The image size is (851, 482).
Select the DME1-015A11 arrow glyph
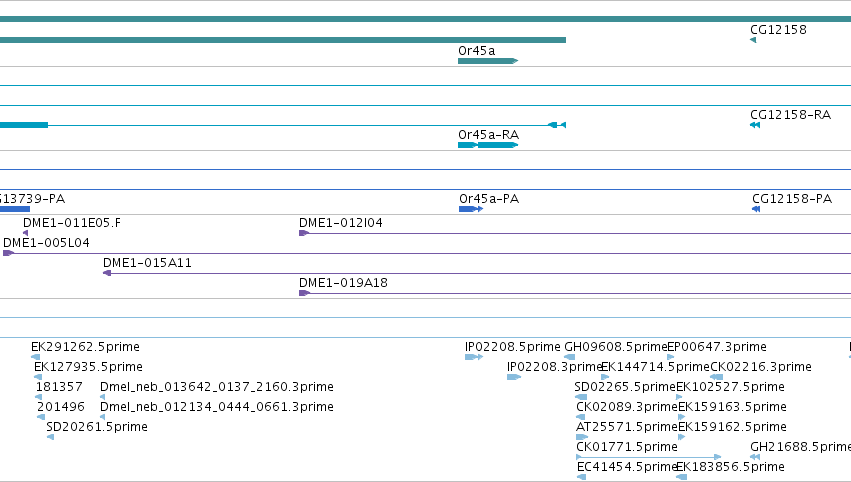(x=107, y=273)
